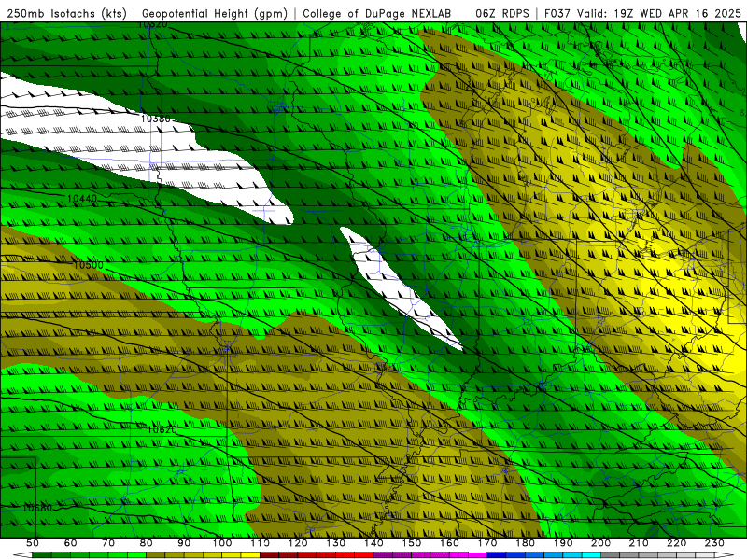747x560 pixels.
Task: Click the "Geopotential Height (gpm)" header label
Action: (215, 13)
